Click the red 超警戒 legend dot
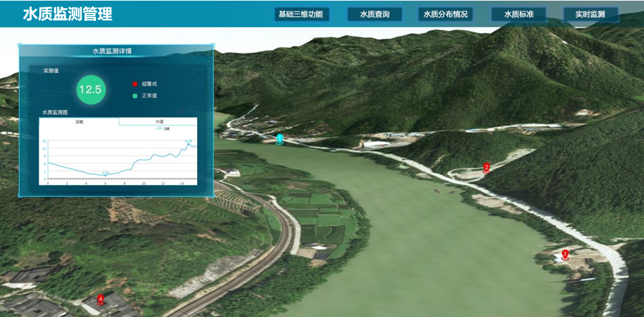This screenshot has height=317, width=644. (x=135, y=84)
